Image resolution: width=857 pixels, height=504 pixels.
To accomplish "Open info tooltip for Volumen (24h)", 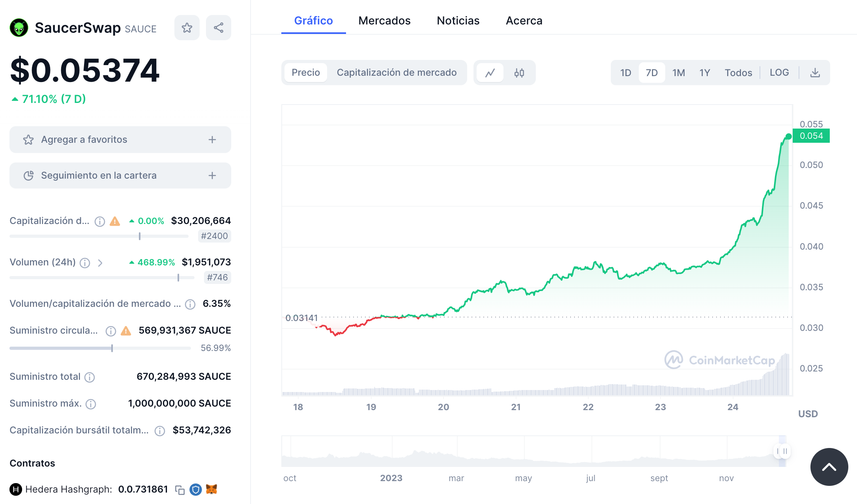I will [85, 263].
